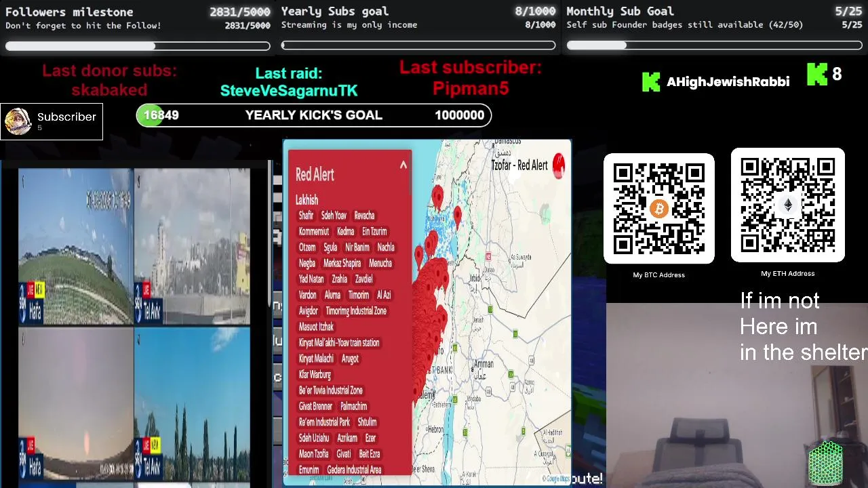Select the Sdeh Yoav alert tag

tap(334, 216)
